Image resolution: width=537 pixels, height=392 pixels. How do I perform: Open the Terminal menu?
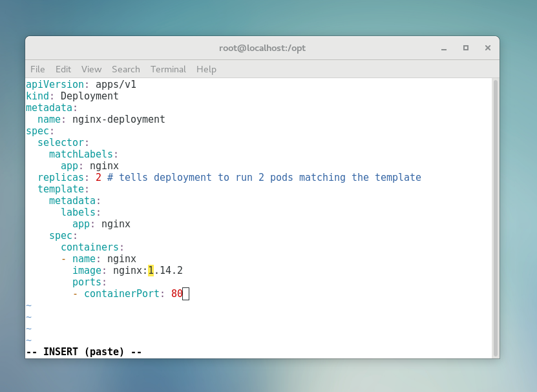[x=168, y=69]
